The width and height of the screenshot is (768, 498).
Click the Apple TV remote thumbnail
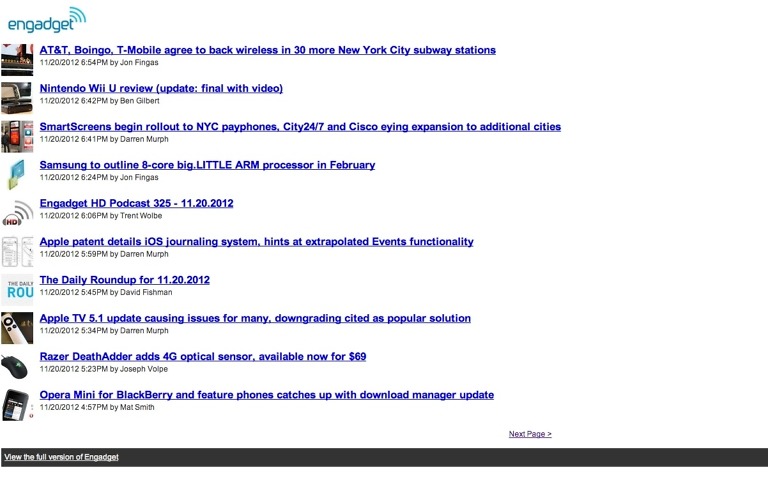click(x=17, y=328)
